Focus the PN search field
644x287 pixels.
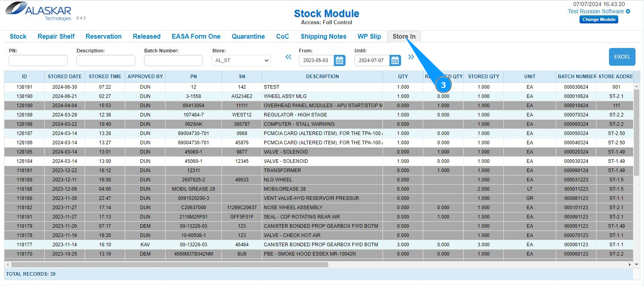(x=38, y=60)
